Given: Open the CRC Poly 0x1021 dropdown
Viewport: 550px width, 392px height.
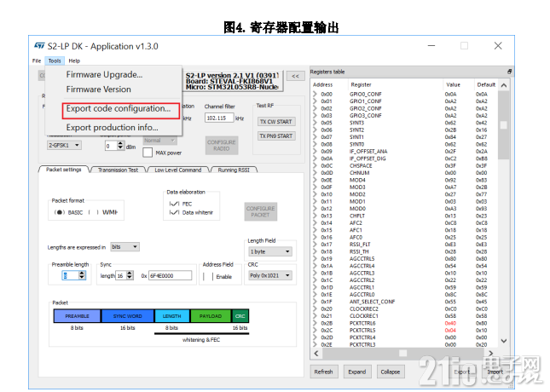Looking at the screenshot, I should [x=269, y=275].
